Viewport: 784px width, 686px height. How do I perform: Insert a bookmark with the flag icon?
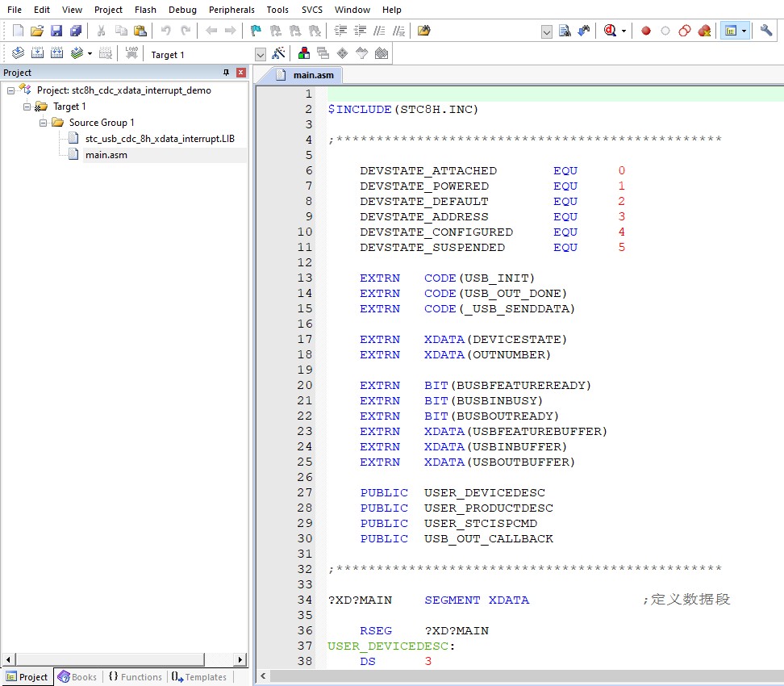pos(256,31)
